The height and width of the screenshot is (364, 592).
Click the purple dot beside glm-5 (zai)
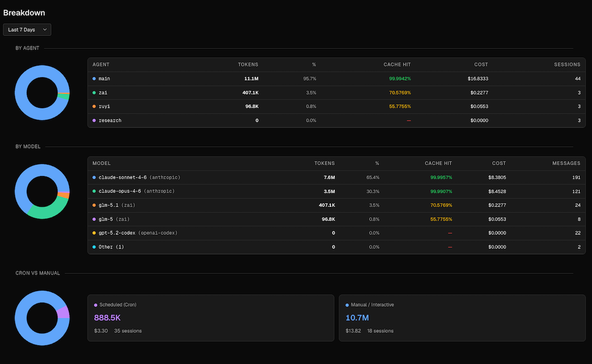tap(94, 219)
